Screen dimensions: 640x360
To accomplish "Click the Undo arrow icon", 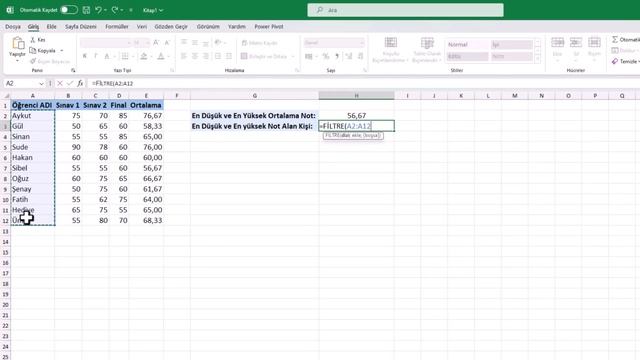I will coord(98,10).
